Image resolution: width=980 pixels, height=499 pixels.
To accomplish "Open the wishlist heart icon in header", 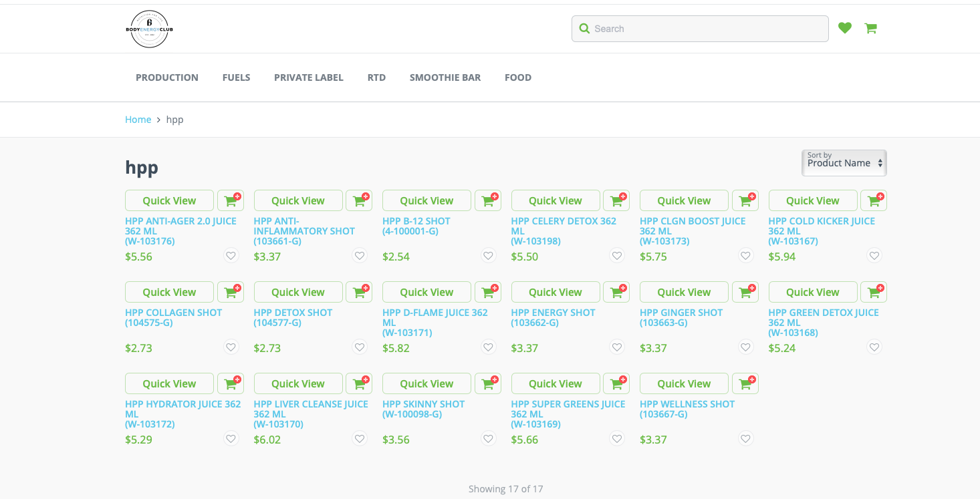I will point(845,28).
